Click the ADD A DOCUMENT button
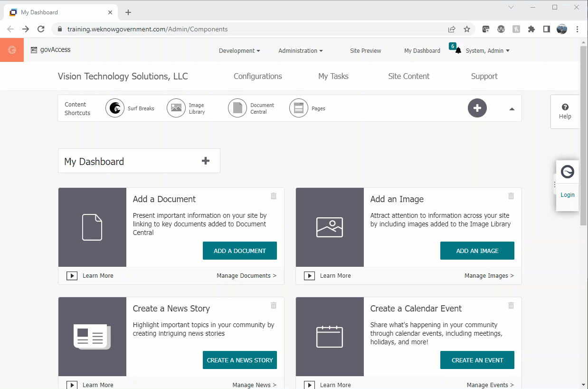The height and width of the screenshot is (389, 588). coord(239,251)
